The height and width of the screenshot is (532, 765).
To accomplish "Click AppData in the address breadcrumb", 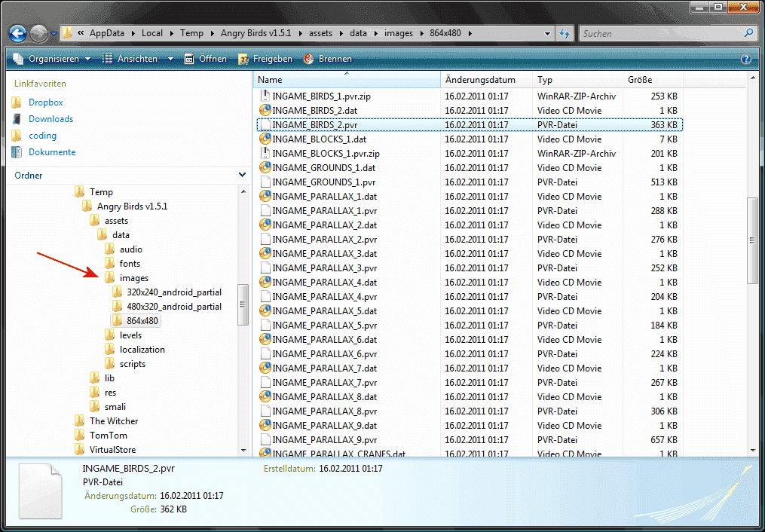I will click(107, 34).
